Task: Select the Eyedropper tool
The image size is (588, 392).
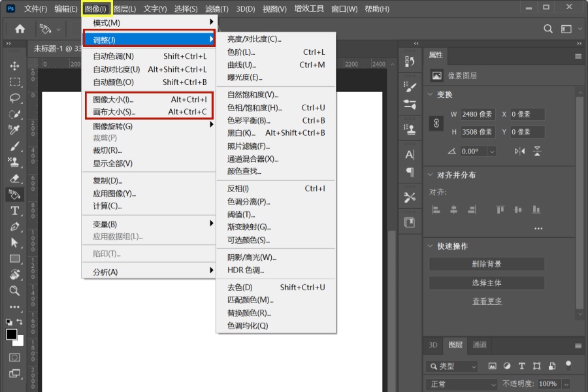Action: (x=14, y=130)
